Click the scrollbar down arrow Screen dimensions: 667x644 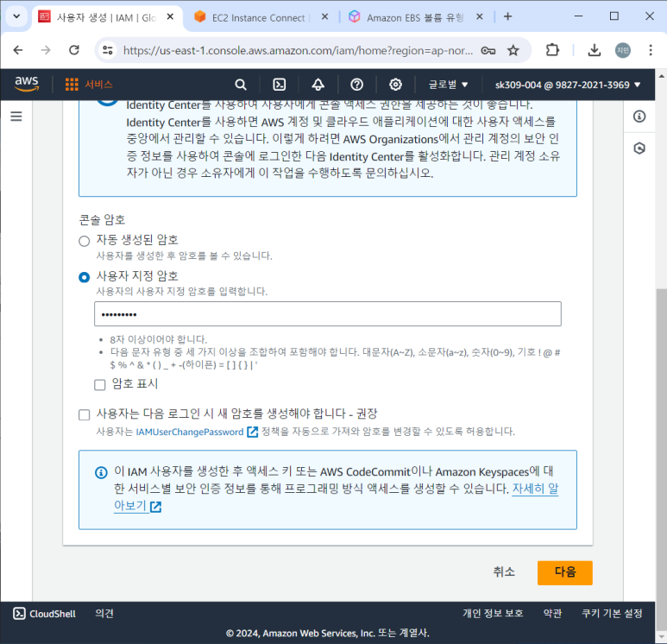[661, 637]
